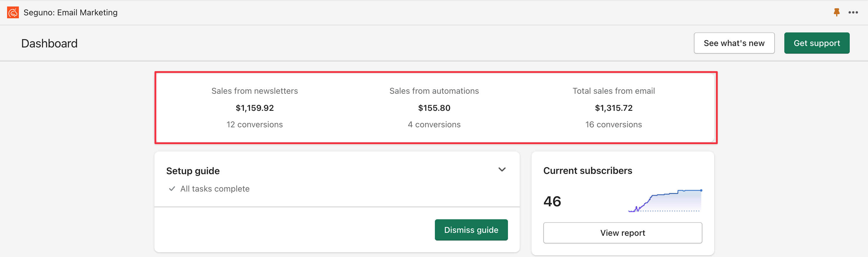This screenshot has height=257, width=868.
Task: Click the 46 current subscribers count
Action: (552, 202)
